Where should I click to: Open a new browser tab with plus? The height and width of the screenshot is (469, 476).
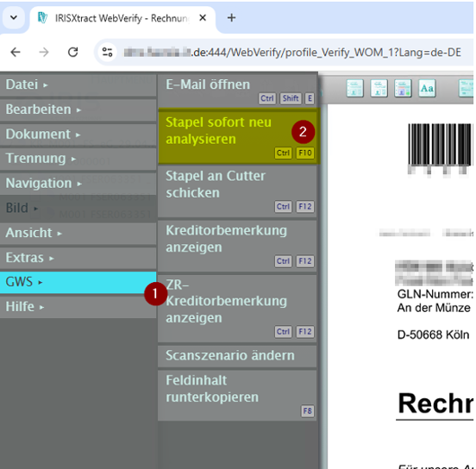[x=231, y=18]
